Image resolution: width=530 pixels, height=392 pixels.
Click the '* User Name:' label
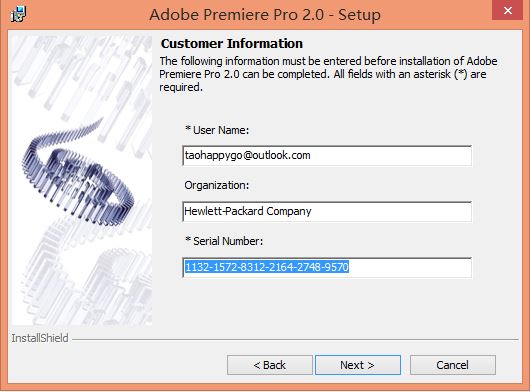click(x=217, y=130)
